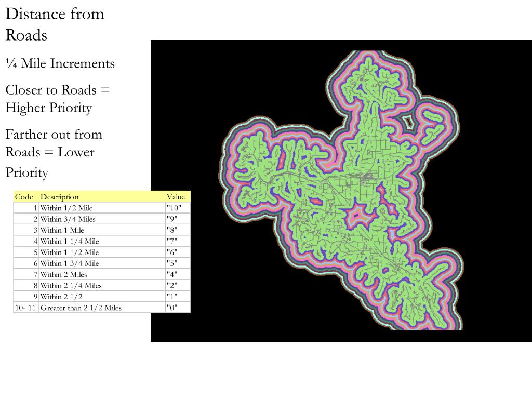Click the 'Value' column header
The image size is (532, 399).
(x=178, y=197)
